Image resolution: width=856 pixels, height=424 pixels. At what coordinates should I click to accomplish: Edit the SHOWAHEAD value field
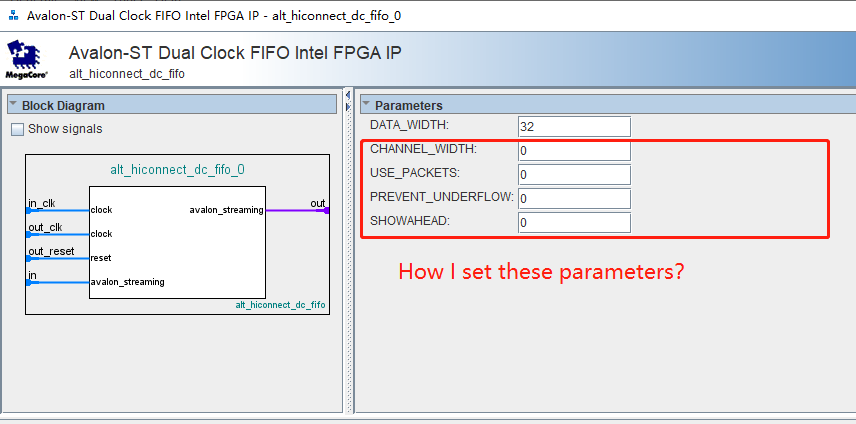coord(574,223)
